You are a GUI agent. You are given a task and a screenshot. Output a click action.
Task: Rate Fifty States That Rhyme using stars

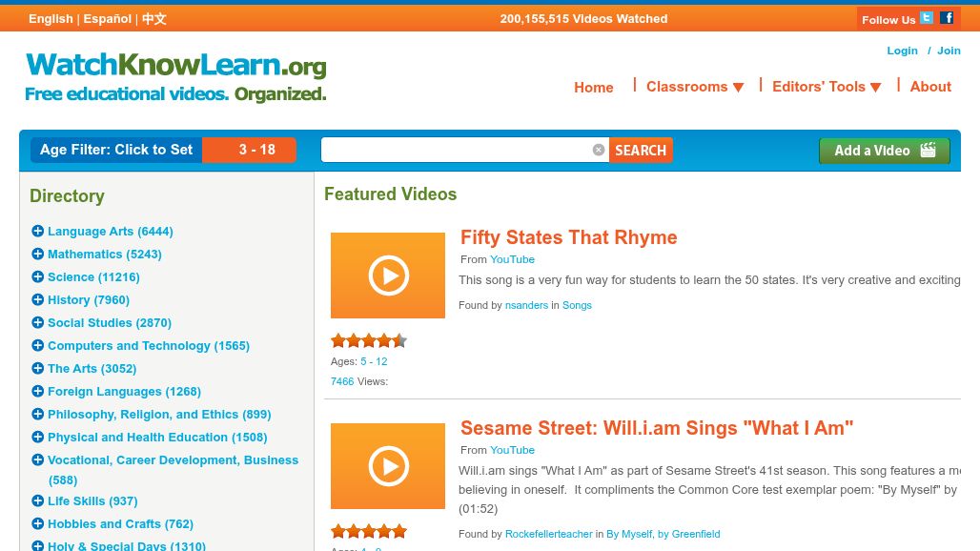click(x=369, y=340)
